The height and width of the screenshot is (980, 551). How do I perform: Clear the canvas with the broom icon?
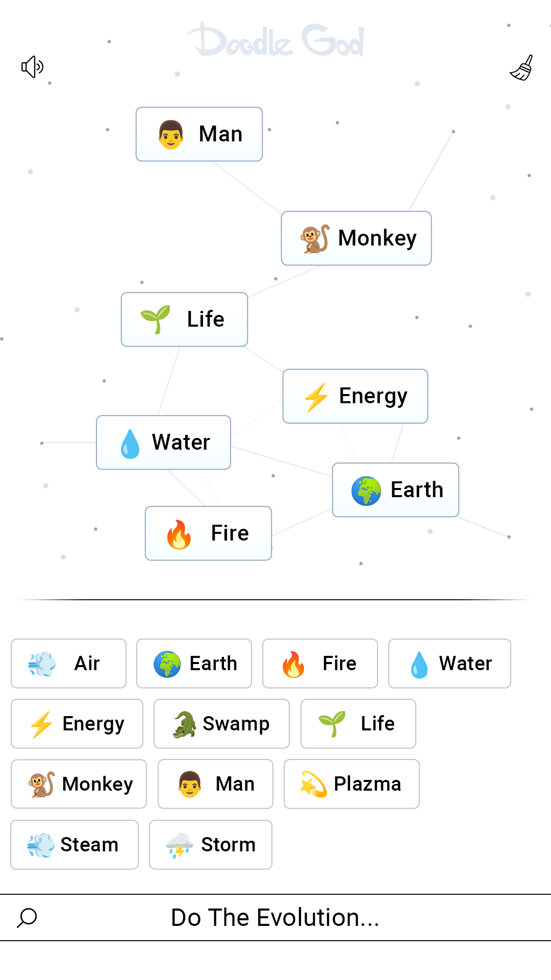522,68
